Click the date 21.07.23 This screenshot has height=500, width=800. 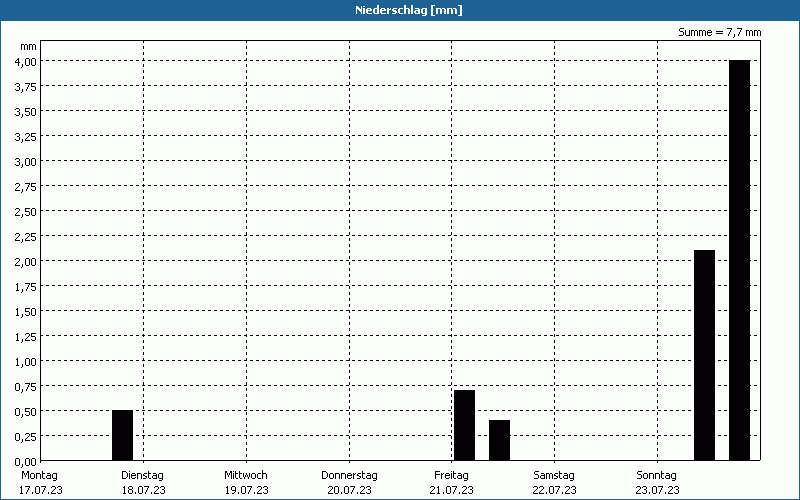(x=452, y=490)
